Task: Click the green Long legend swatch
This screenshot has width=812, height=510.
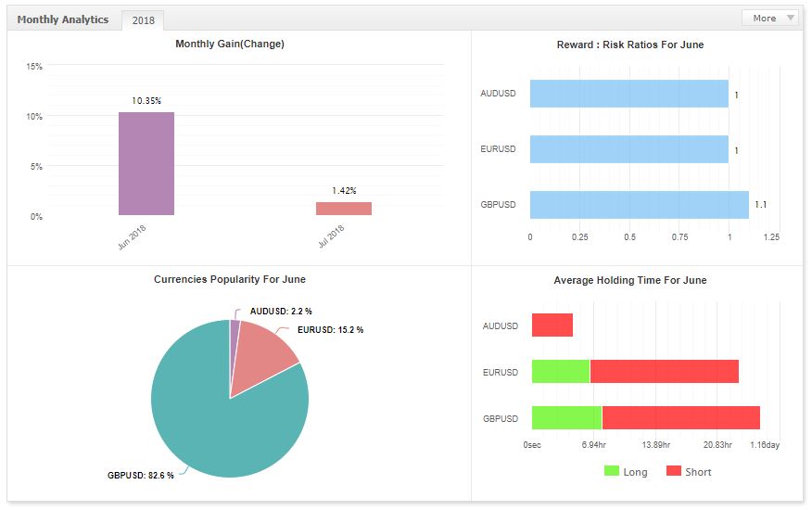Action: tap(612, 471)
